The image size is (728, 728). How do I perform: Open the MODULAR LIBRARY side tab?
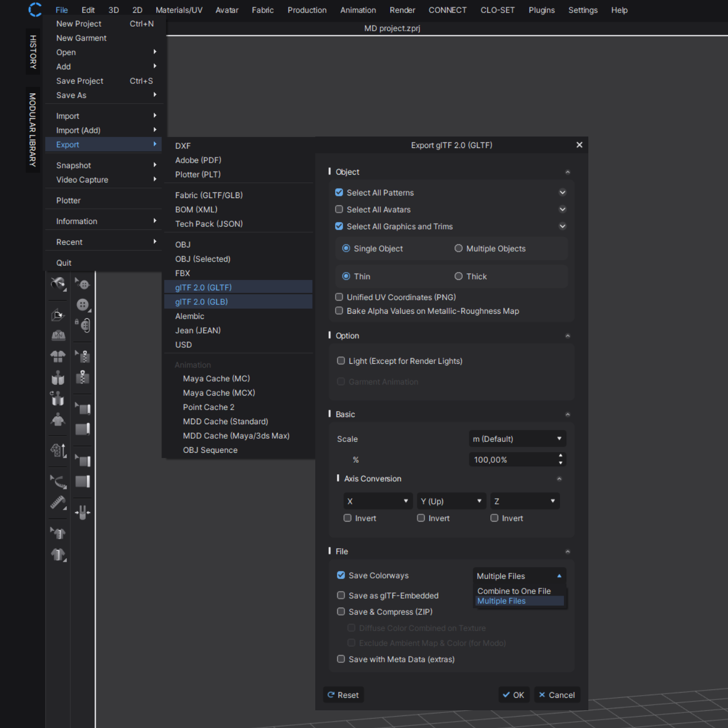pos(33,130)
